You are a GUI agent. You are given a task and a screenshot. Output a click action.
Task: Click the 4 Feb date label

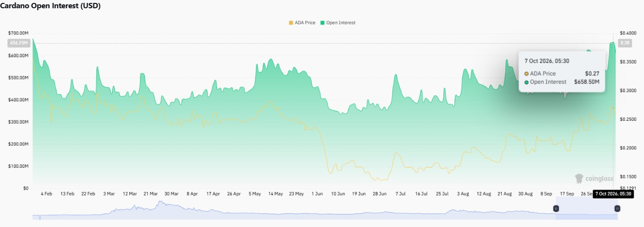47,194
